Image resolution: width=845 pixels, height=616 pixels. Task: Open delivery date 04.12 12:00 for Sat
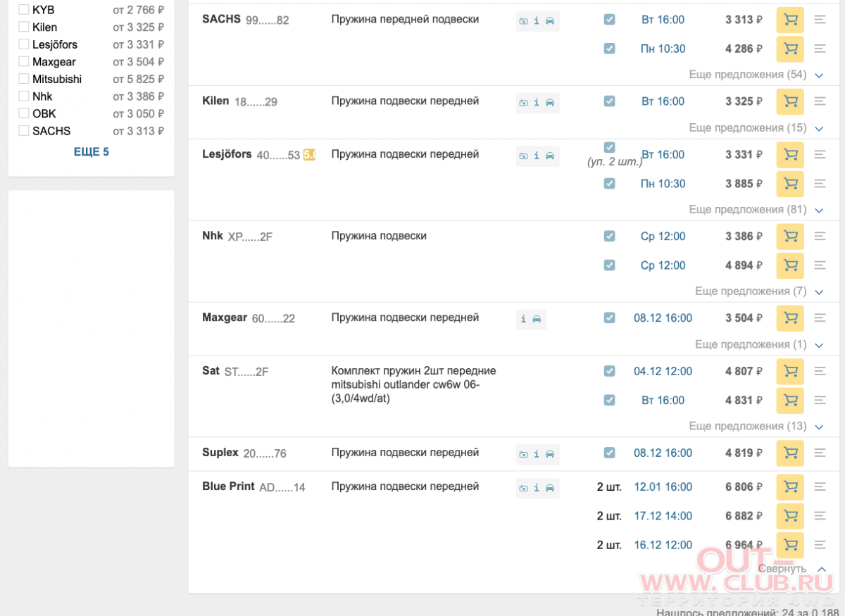(663, 372)
